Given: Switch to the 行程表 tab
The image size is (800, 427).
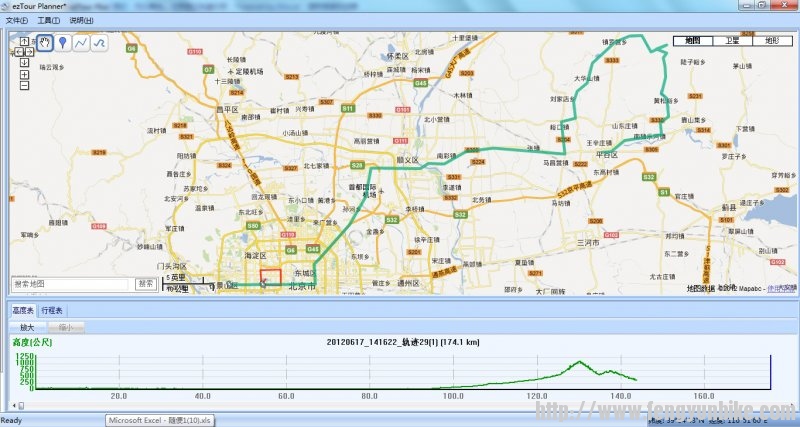Looking at the screenshot, I should [54, 311].
